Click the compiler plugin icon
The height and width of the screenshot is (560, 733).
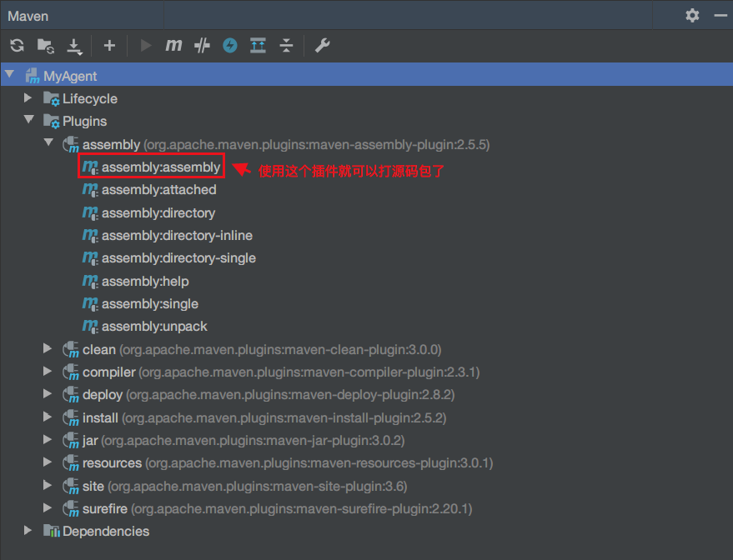point(71,372)
